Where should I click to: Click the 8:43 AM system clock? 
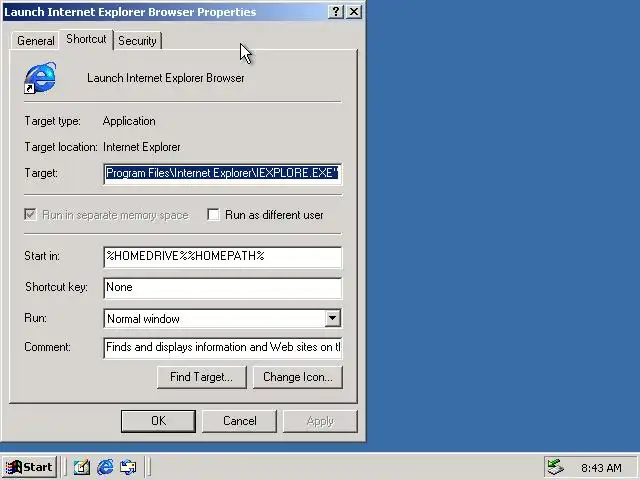(601, 468)
